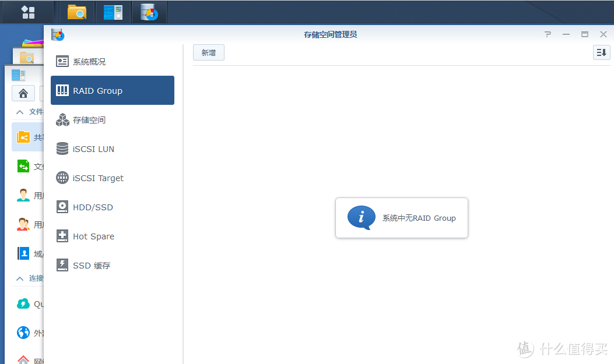The image size is (614, 364).
Task: Click the 系统概况 overview icon
Action: [x=62, y=61]
